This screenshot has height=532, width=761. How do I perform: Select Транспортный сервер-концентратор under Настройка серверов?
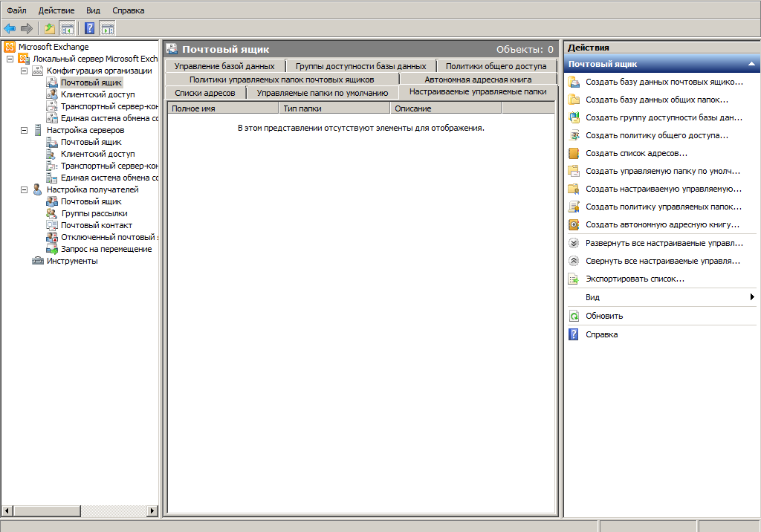[109, 166]
